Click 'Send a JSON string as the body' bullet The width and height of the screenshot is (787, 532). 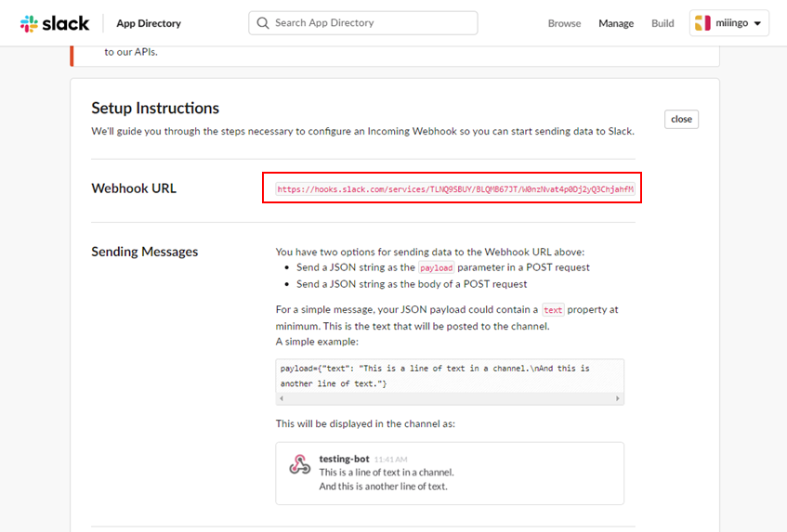412,284
